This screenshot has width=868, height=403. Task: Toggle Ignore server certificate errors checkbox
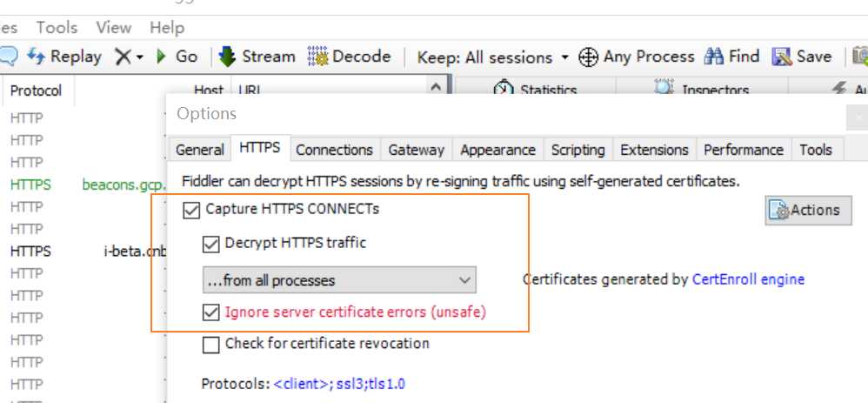point(210,312)
